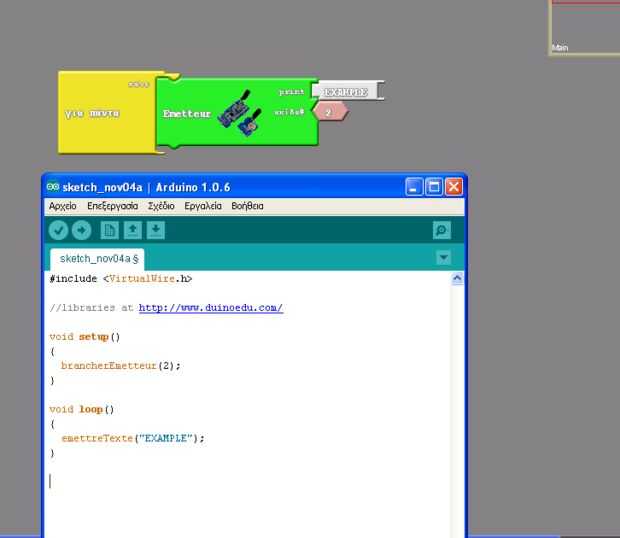Click the void loop() line
This screenshot has width=620, height=538.
click(x=82, y=409)
